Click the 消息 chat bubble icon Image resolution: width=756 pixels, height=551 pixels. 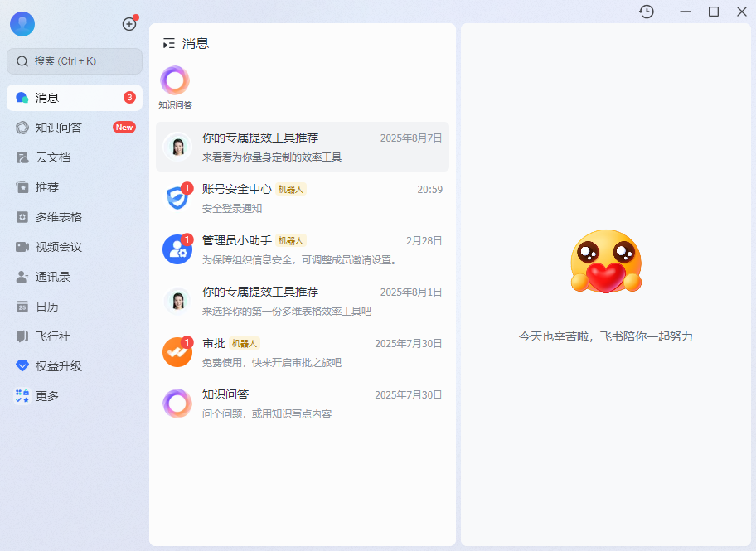pyautogui.click(x=22, y=98)
